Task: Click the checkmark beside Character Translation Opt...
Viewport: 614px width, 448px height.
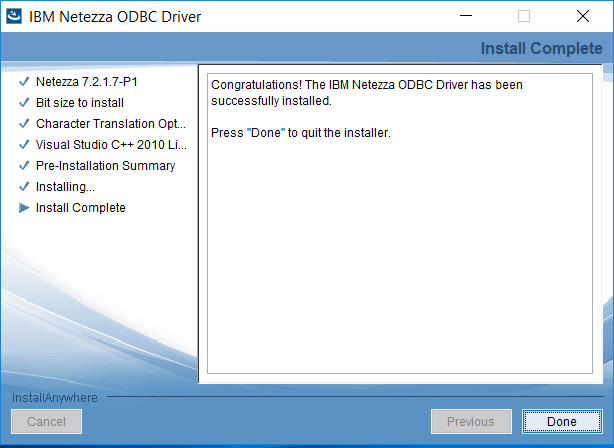Action: [x=24, y=124]
